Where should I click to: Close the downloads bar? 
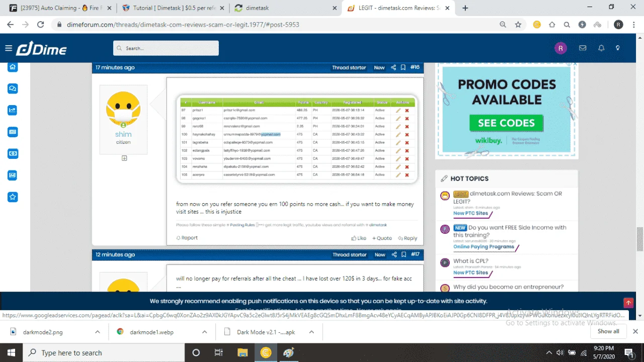coord(635,331)
